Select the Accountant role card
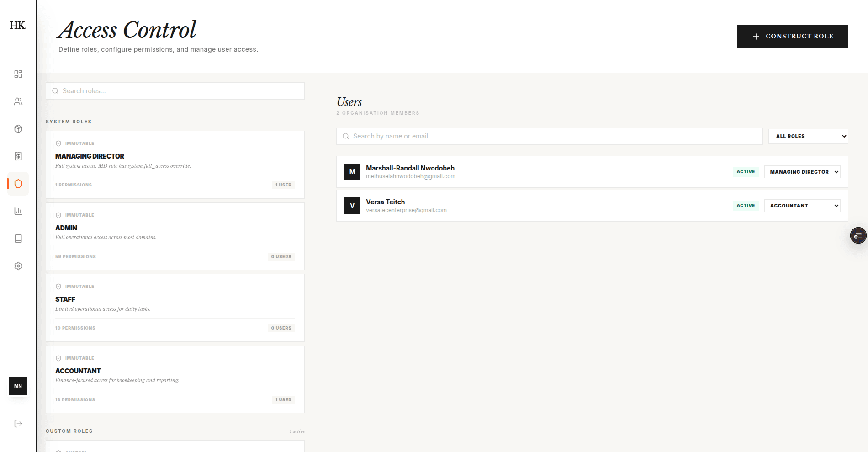868x452 pixels. coord(175,379)
